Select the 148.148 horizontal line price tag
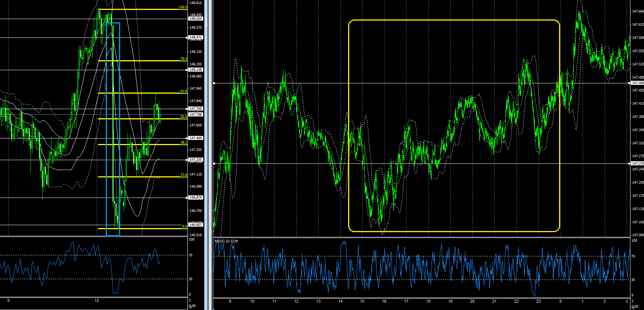The height and width of the screenshot is (310, 644). tap(196, 70)
